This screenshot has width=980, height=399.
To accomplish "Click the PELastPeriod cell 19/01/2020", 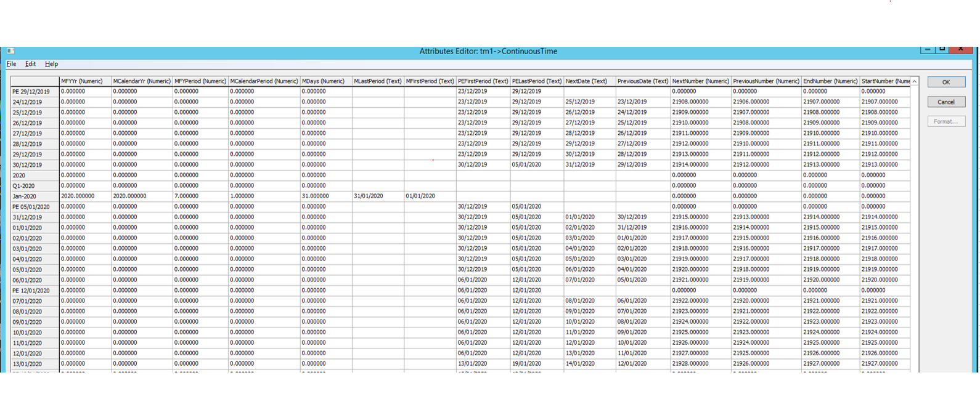I will [537, 363].
